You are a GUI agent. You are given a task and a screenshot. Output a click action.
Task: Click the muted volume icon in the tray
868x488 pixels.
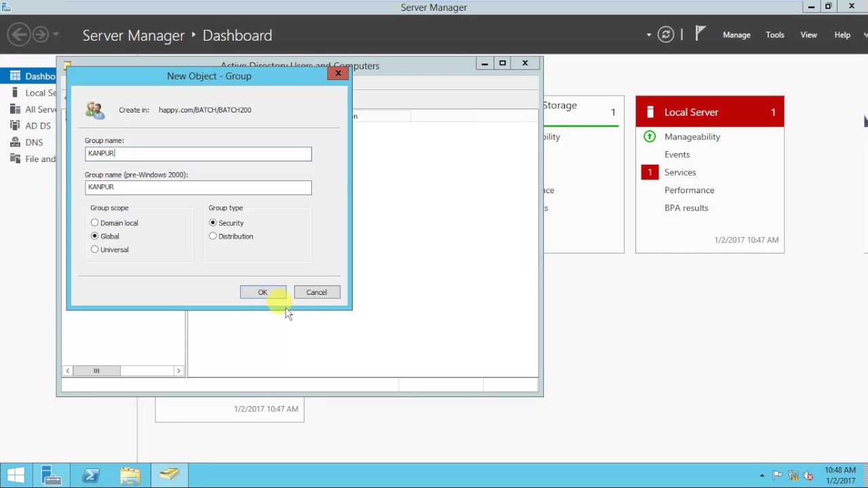coord(808,476)
